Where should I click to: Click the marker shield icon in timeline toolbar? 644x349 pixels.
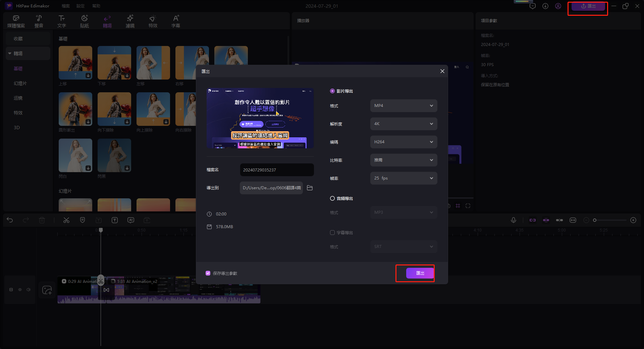pyautogui.click(x=83, y=220)
